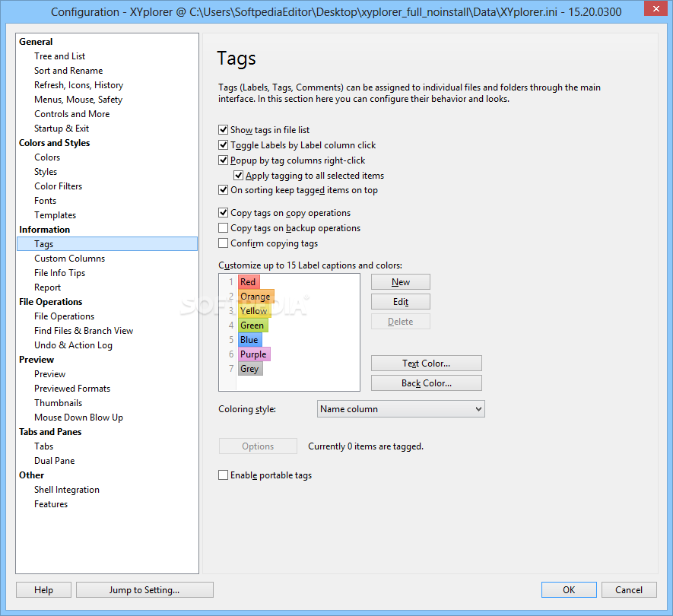
Task: Open Shell Integration settings
Action: click(66, 489)
